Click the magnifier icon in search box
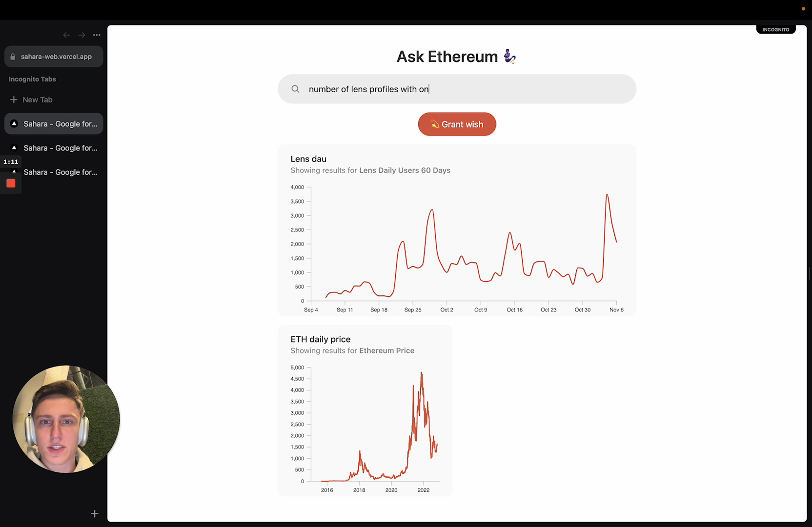Image resolution: width=812 pixels, height=527 pixels. pyautogui.click(x=295, y=89)
